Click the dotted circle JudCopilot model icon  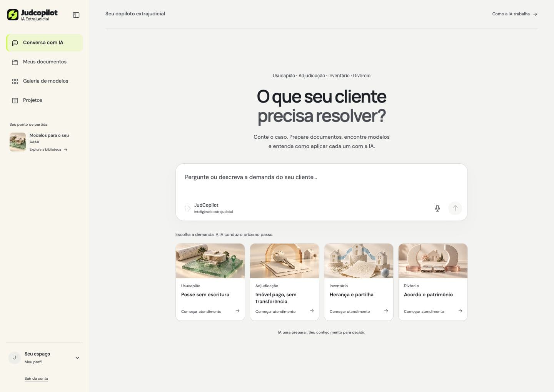click(187, 208)
